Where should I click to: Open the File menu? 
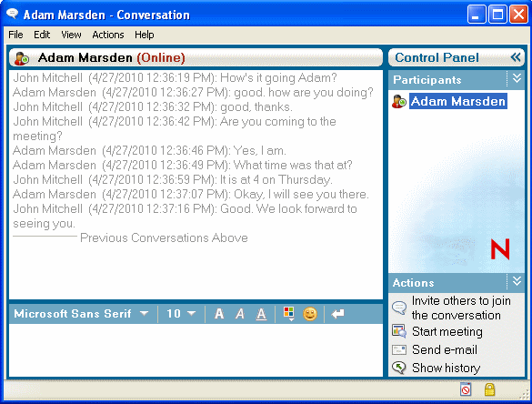[x=15, y=35]
